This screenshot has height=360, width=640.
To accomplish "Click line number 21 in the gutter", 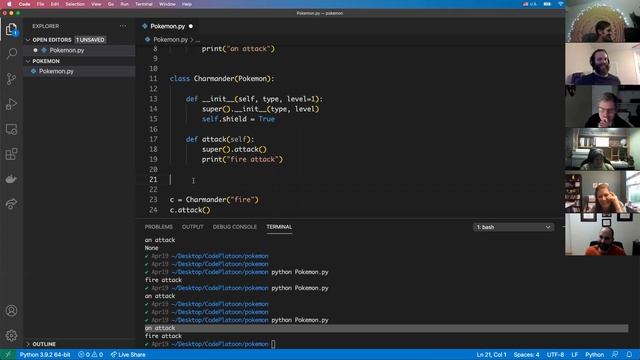I will coord(153,180).
